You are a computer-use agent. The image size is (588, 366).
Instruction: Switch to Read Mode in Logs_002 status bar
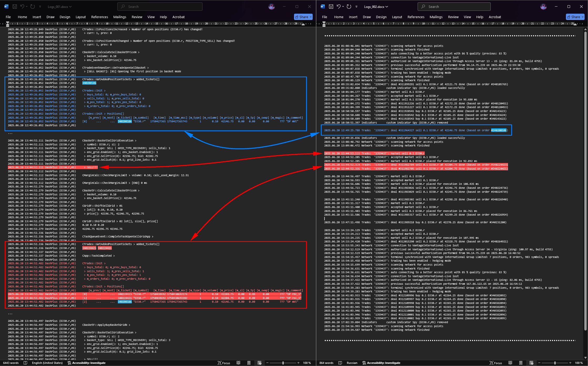coord(510,363)
